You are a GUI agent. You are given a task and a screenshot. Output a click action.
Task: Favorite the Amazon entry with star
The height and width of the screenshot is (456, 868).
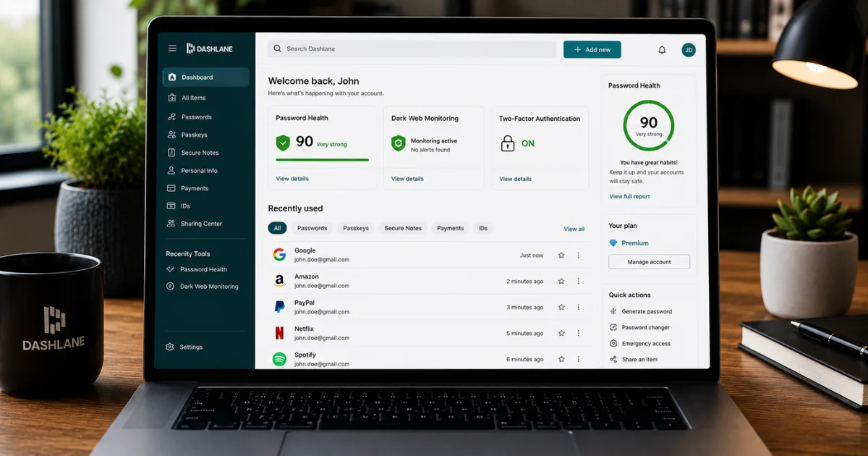561,282
